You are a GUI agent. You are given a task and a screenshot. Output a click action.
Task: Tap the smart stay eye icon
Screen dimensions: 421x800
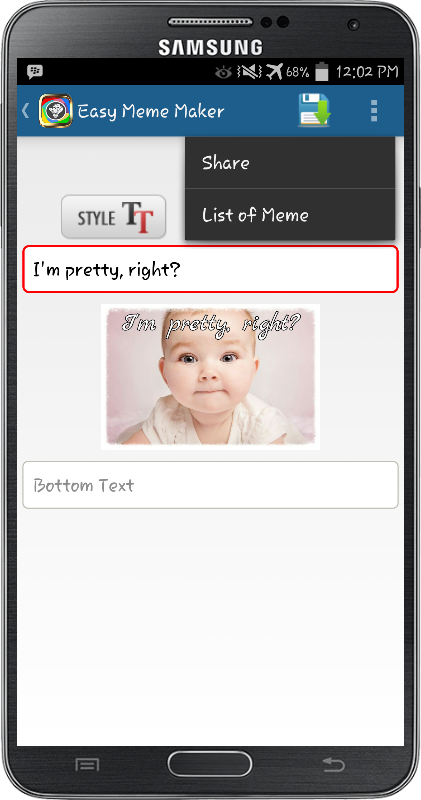[x=224, y=73]
